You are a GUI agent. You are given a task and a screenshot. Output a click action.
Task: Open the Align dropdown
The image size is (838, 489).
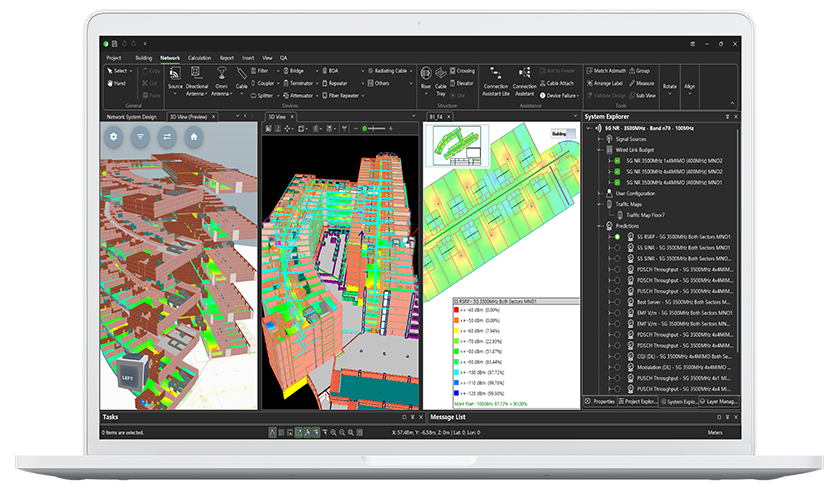tap(689, 89)
